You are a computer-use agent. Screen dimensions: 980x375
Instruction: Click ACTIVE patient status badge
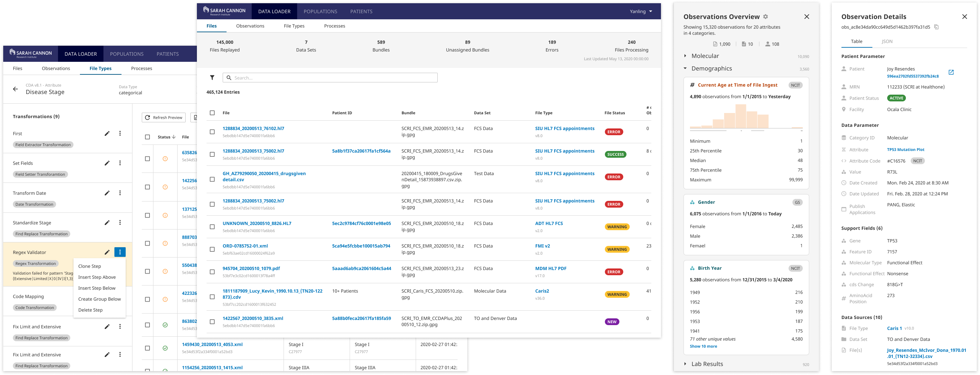click(x=896, y=98)
